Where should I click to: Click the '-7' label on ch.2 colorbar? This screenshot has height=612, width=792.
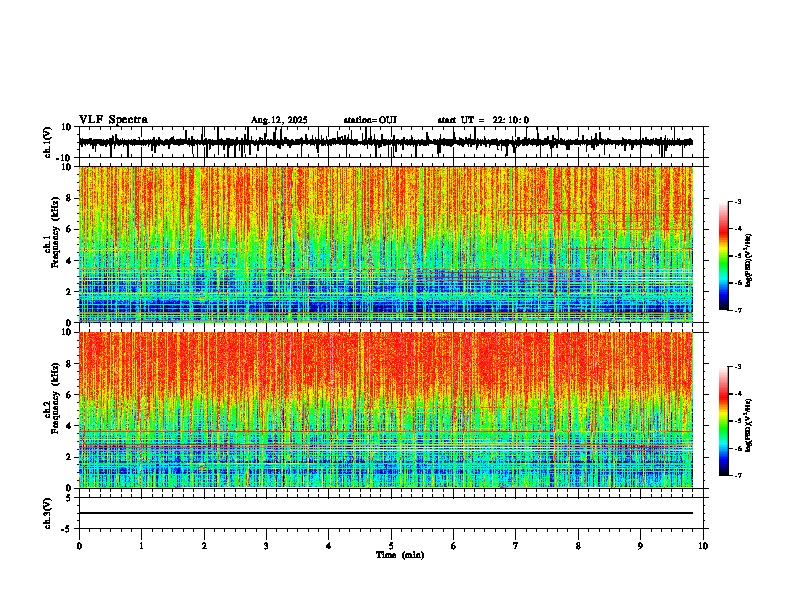pyautogui.click(x=738, y=475)
